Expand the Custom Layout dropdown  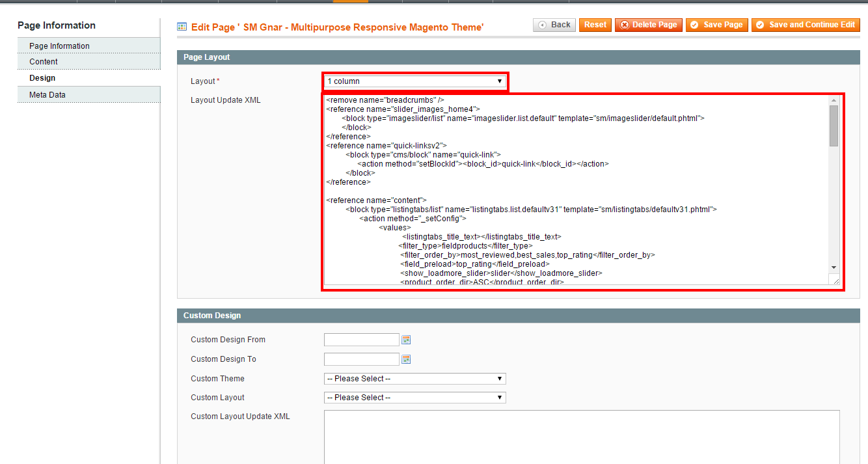[415, 398]
